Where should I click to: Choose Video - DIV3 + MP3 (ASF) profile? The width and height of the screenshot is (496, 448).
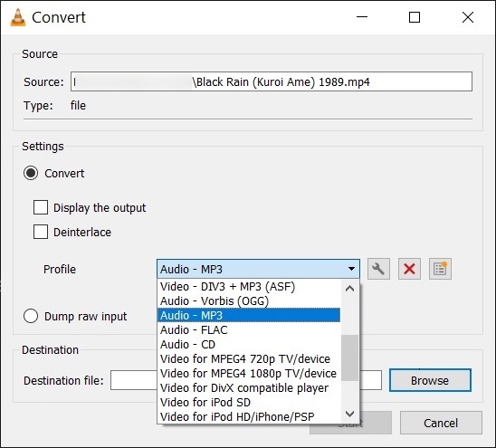click(249, 286)
